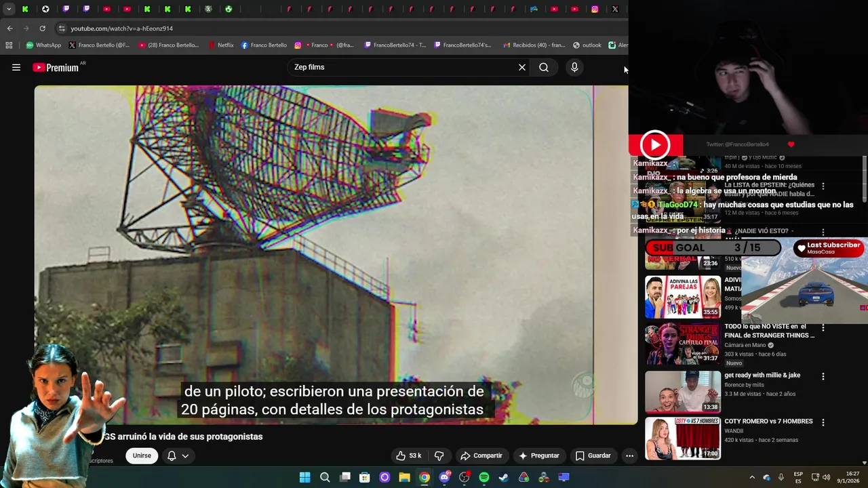
Task: Open 'ADIVINA LAS PAREJAS' video thumbnail
Action: 683,297
